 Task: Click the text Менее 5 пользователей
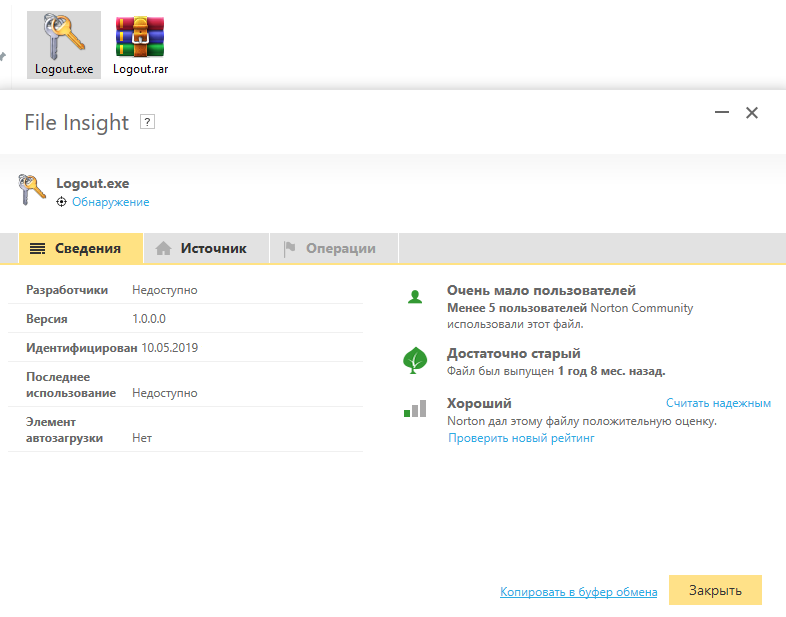(x=517, y=308)
